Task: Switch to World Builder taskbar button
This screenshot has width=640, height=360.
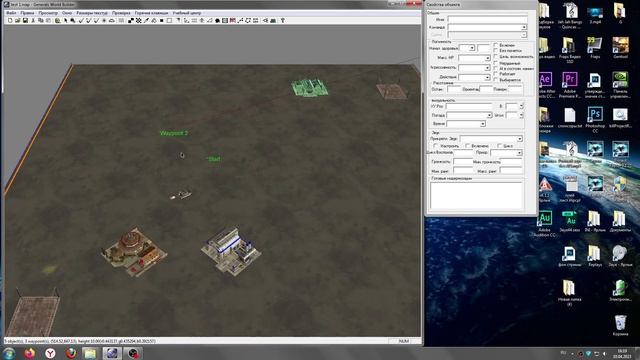Action: point(111,353)
